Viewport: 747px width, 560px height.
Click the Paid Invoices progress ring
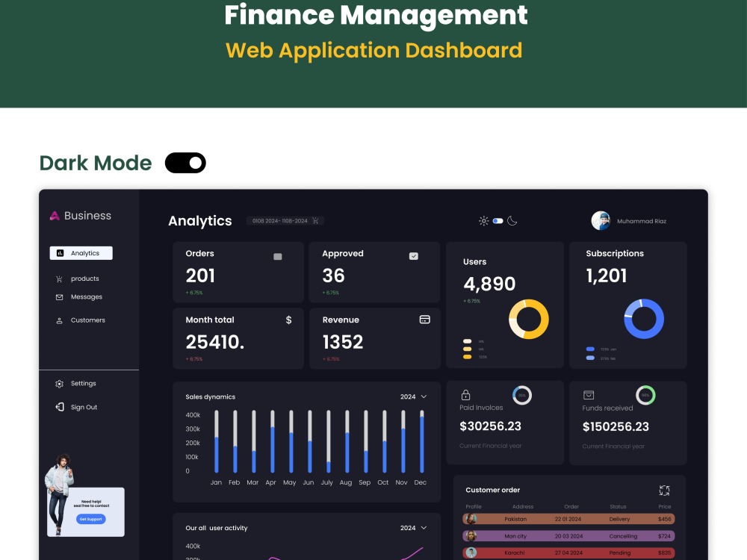(x=522, y=395)
